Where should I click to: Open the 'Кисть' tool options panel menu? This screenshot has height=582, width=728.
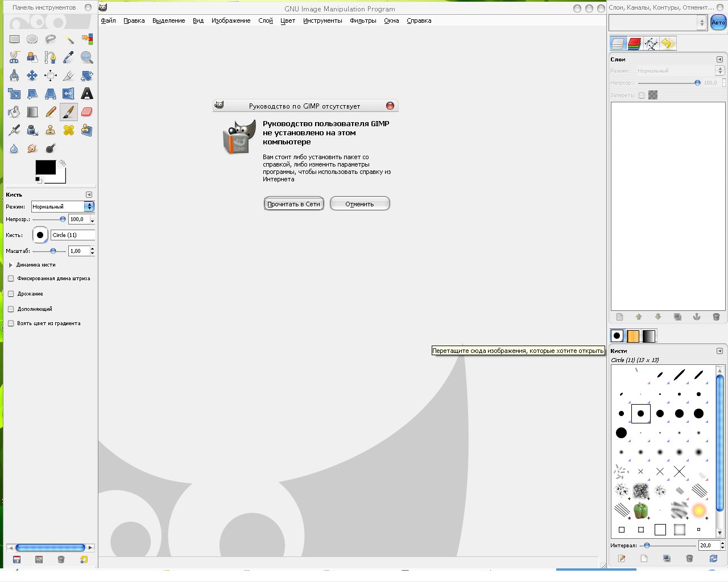pyautogui.click(x=89, y=194)
